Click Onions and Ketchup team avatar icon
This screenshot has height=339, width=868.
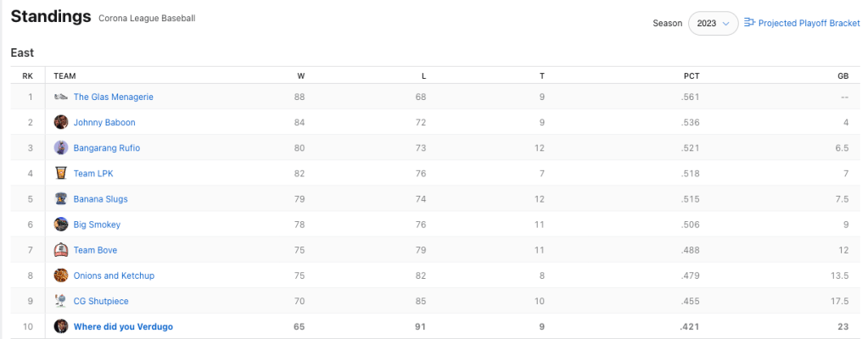tap(60, 275)
